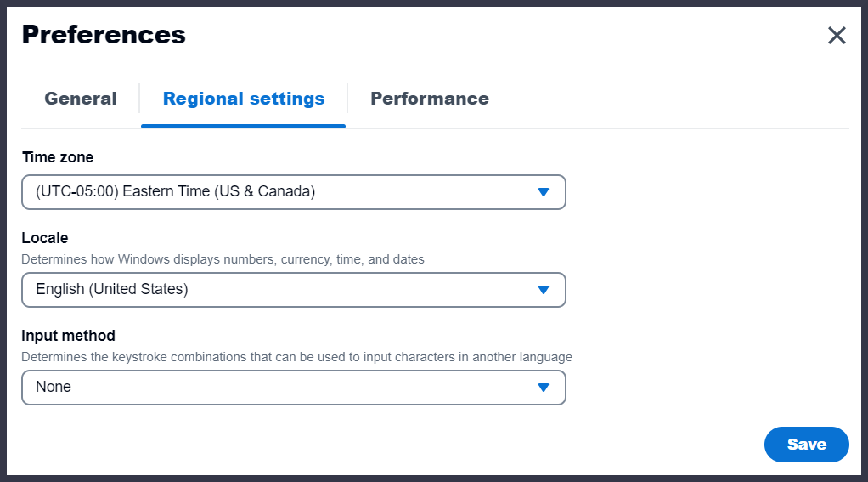Click the Locale description about numbers and currency
The height and width of the screenshot is (482, 868).
coord(223,258)
